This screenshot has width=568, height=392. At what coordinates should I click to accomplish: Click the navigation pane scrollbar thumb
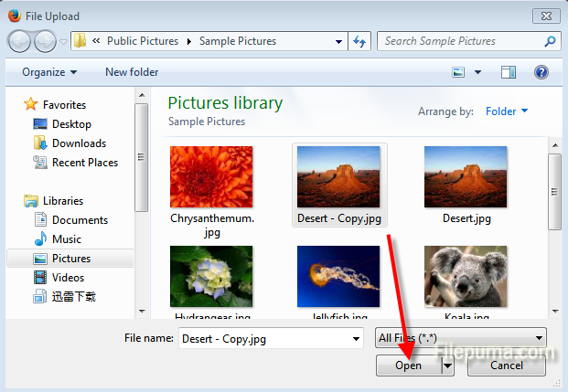[141, 157]
